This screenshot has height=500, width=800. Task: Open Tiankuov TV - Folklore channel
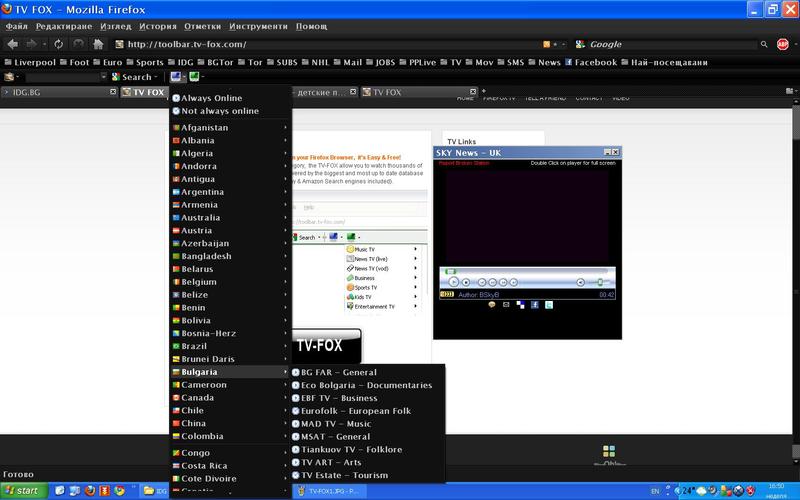pyautogui.click(x=367, y=449)
